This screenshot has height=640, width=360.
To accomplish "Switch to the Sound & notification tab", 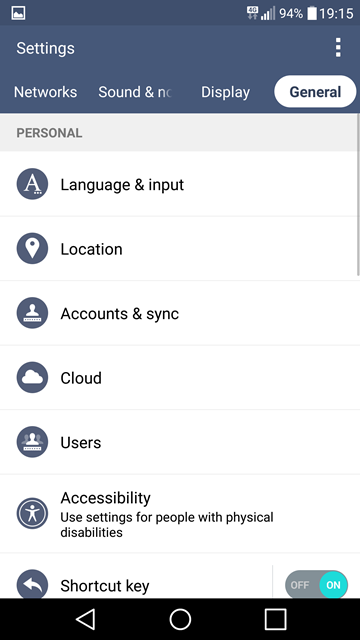I will tap(135, 92).
